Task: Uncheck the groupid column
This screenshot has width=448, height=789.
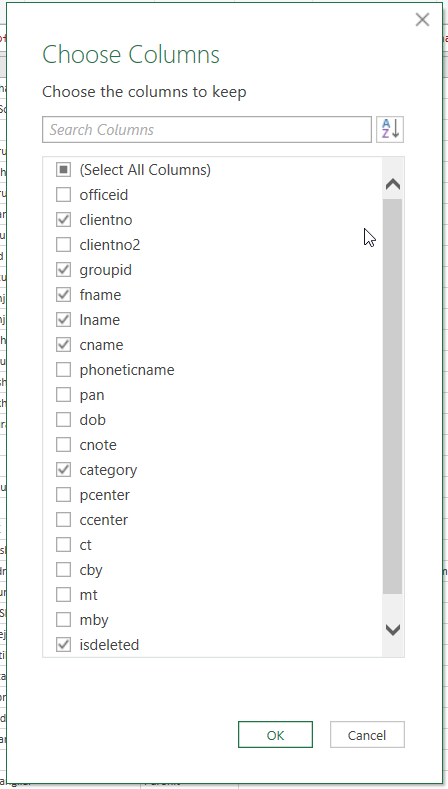Action: (63, 270)
